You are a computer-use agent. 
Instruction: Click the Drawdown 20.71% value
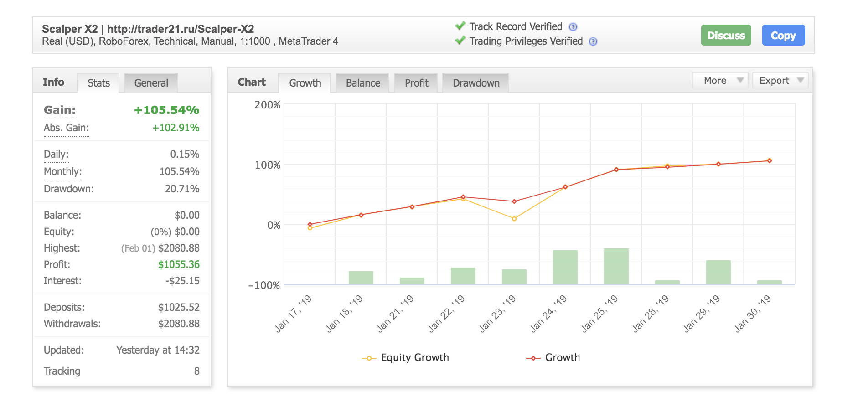(x=182, y=189)
